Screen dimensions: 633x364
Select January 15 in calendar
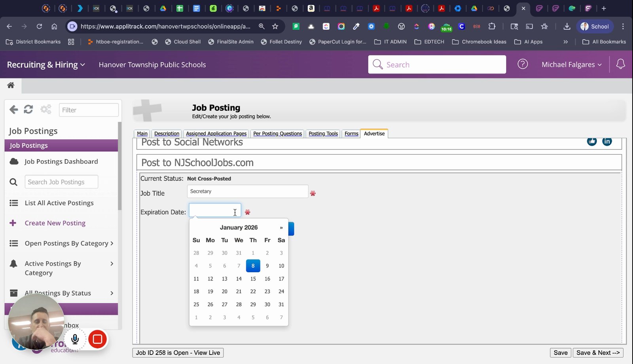coord(253,279)
